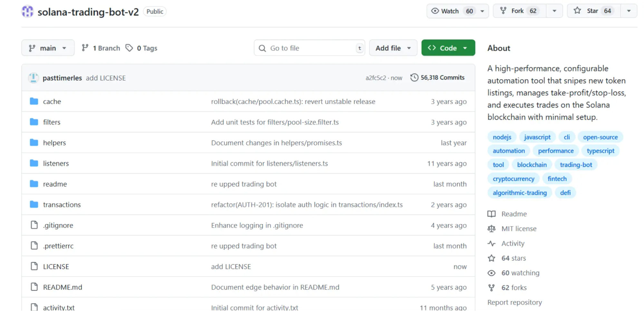The image size is (644, 311).
Task: Open the cache folder name
Action: (x=52, y=101)
